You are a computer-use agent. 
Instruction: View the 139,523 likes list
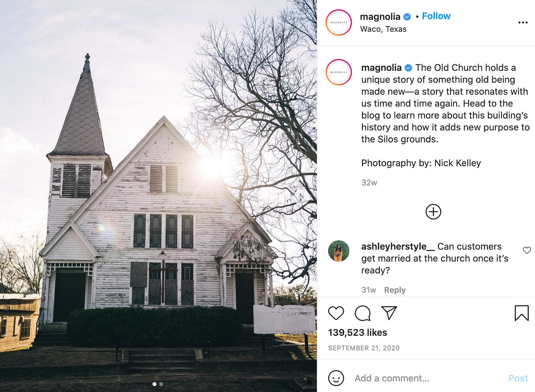click(x=358, y=333)
